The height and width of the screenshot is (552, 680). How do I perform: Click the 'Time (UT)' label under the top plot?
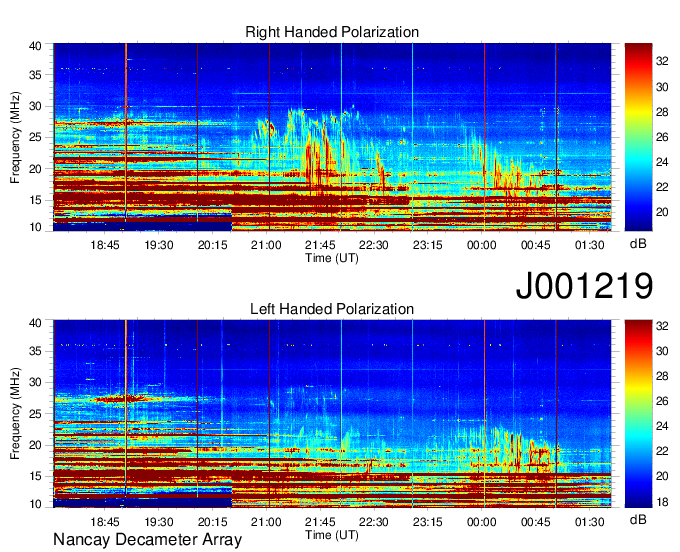click(x=332, y=258)
